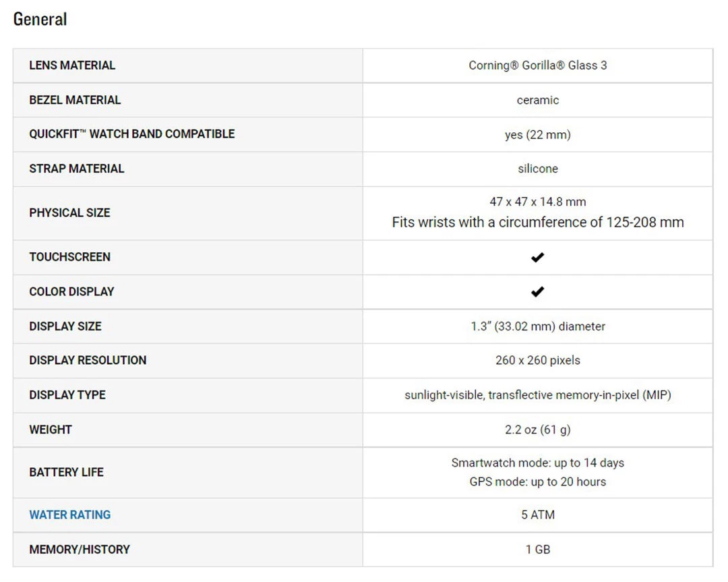The width and height of the screenshot is (728, 582).
Task: Select the BEZEL MATERIAL label
Action: (x=75, y=100)
